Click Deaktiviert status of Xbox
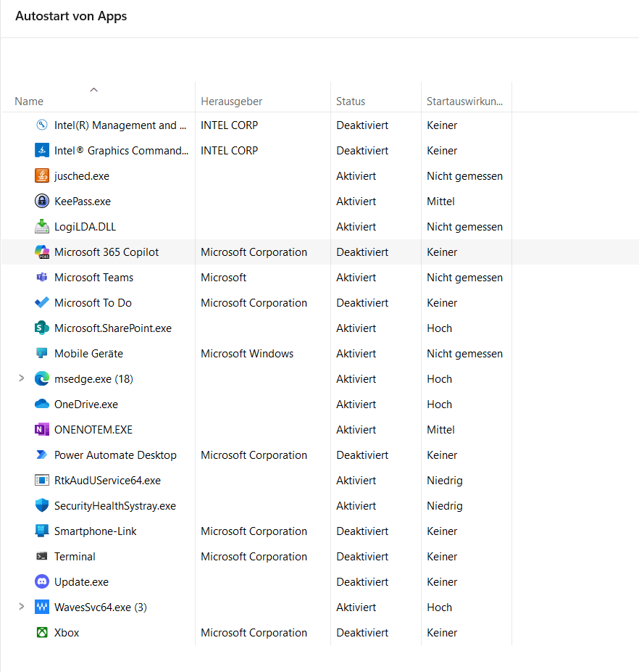This screenshot has height=672, width=639. pyautogui.click(x=362, y=633)
